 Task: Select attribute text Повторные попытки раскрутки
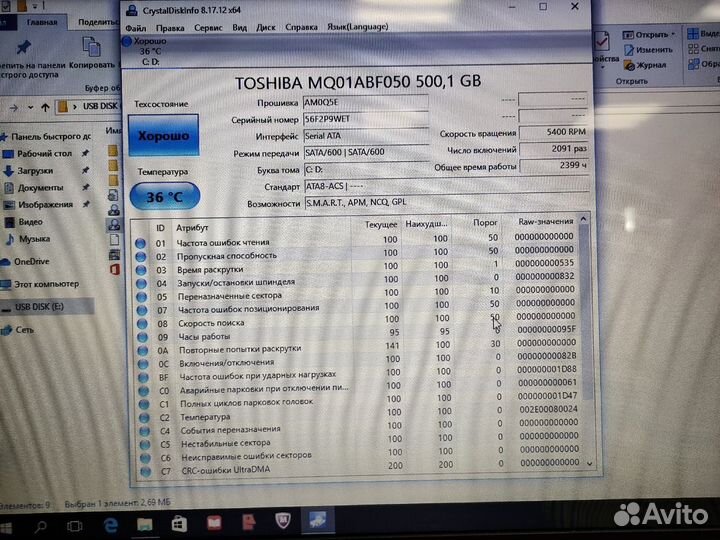click(x=240, y=349)
